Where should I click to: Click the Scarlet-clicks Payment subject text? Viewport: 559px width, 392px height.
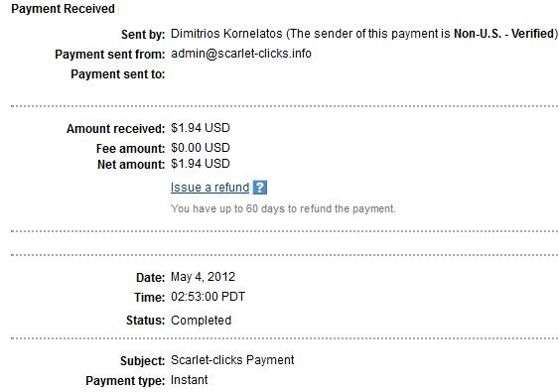click(232, 360)
